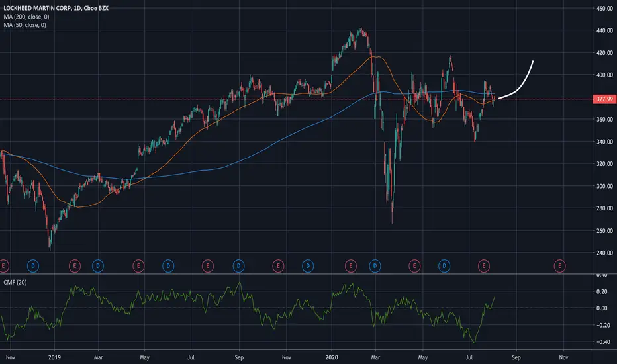Open the earnings E marker of late October 2019

pyautogui.click(x=278, y=266)
